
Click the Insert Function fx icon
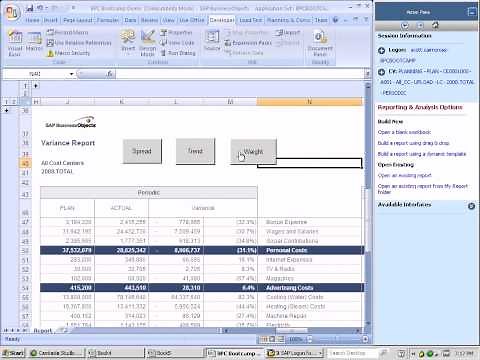pos(110,74)
